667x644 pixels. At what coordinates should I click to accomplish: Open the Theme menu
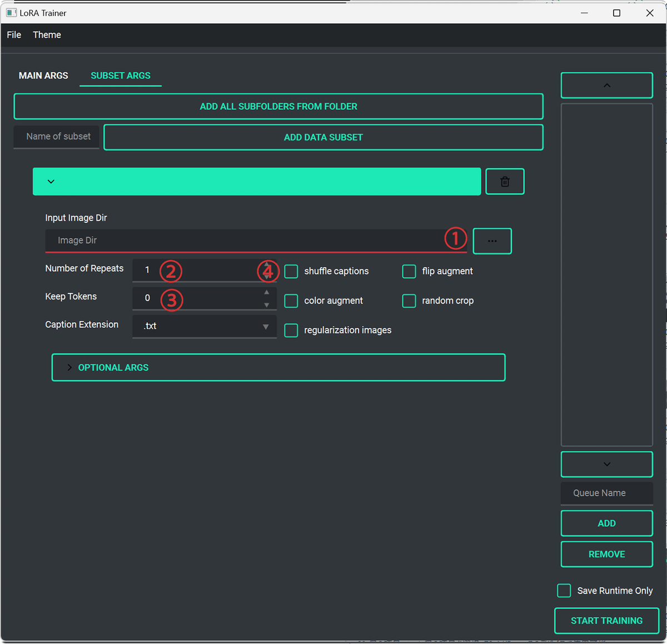[x=47, y=34]
